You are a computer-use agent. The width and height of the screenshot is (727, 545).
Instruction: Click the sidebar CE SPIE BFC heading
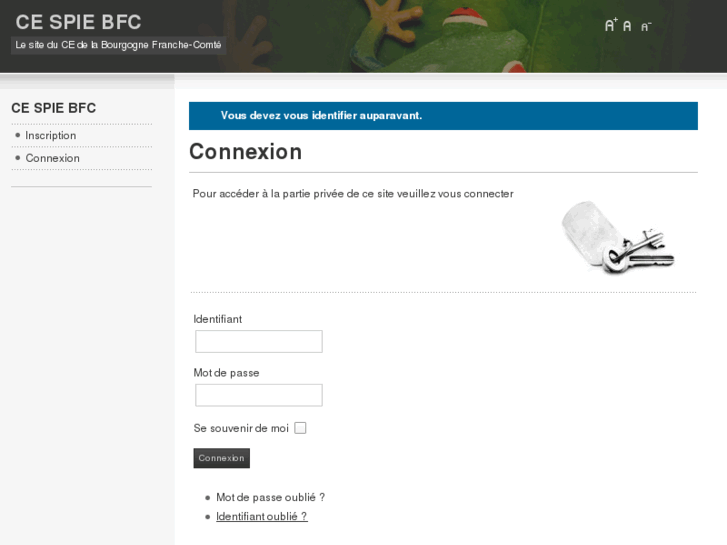click(x=54, y=108)
